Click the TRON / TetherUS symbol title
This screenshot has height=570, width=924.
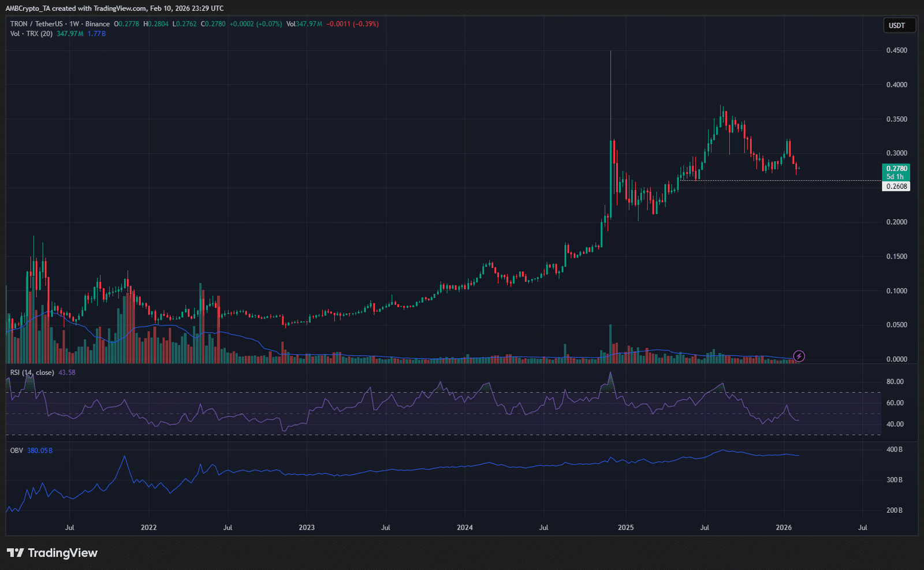(x=36, y=24)
